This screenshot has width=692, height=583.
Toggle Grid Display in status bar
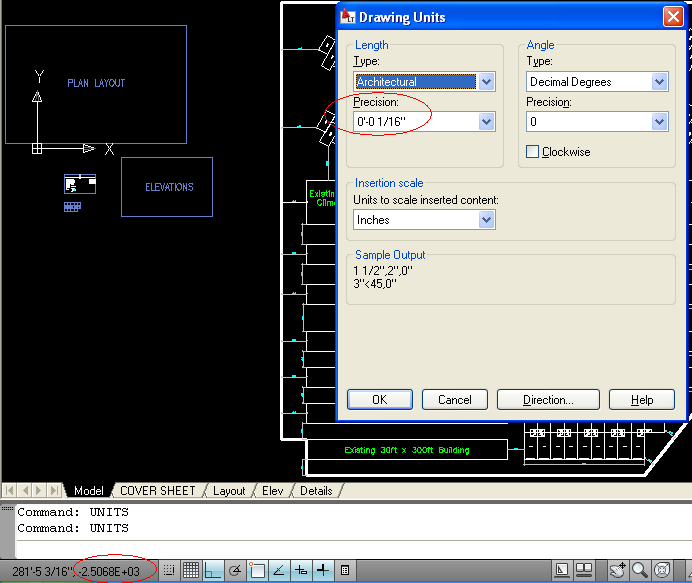(x=191, y=570)
